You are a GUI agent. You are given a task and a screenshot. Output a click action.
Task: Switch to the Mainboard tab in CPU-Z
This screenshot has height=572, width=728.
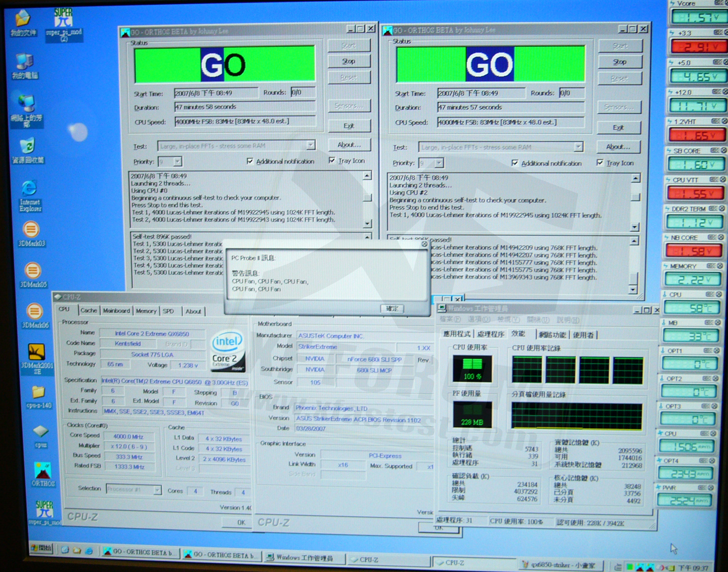click(116, 311)
